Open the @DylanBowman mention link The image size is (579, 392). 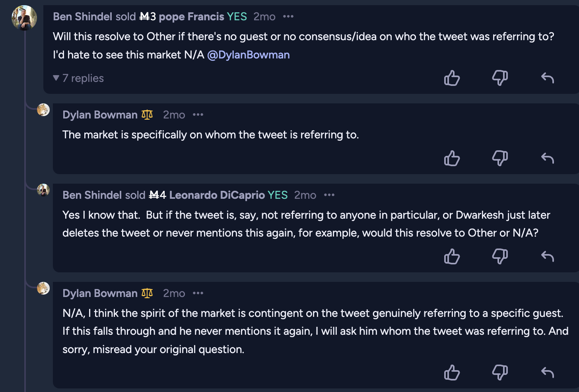[x=249, y=55]
